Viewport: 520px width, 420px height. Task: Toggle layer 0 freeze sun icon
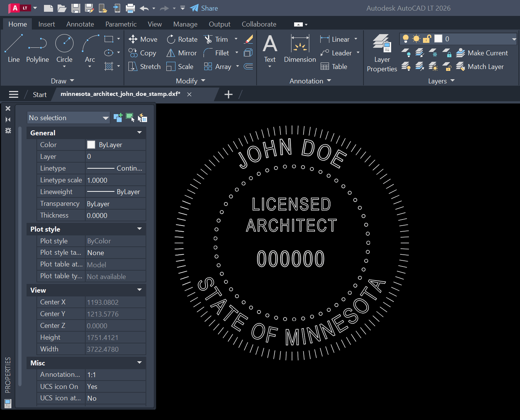pyautogui.click(x=416, y=39)
